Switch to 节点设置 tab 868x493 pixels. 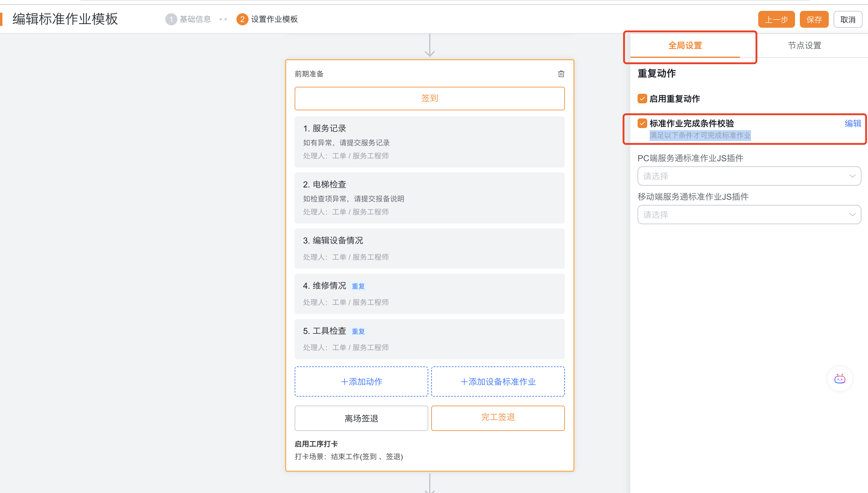point(804,46)
